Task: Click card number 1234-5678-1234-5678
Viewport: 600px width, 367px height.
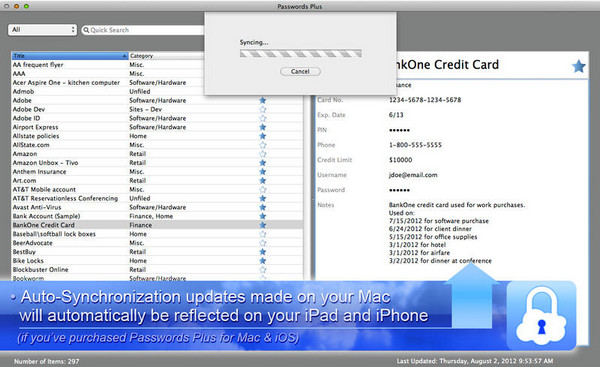Action: pyautogui.click(x=425, y=100)
